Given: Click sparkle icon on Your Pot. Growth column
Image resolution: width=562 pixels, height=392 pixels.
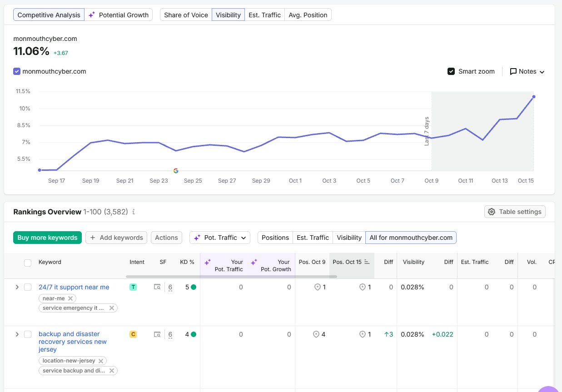Looking at the screenshot, I should (254, 262).
